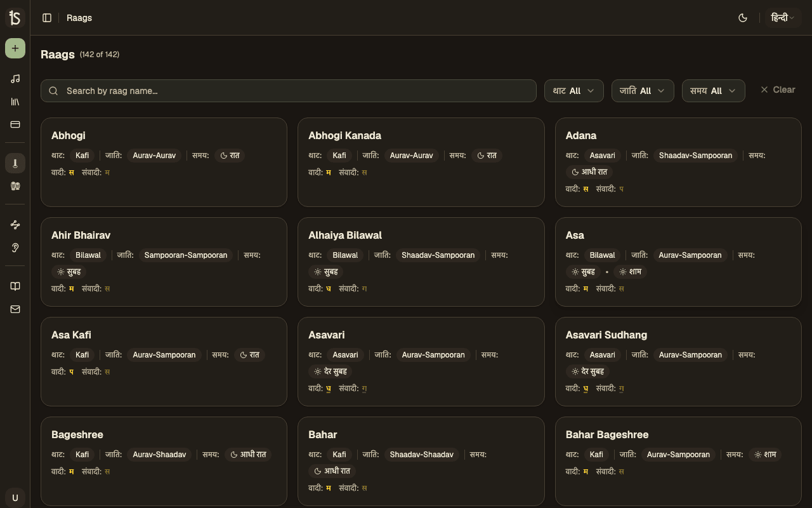Open the tuning fork sidebar icon
Viewport: 812px width, 508px height.
click(15, 225)
